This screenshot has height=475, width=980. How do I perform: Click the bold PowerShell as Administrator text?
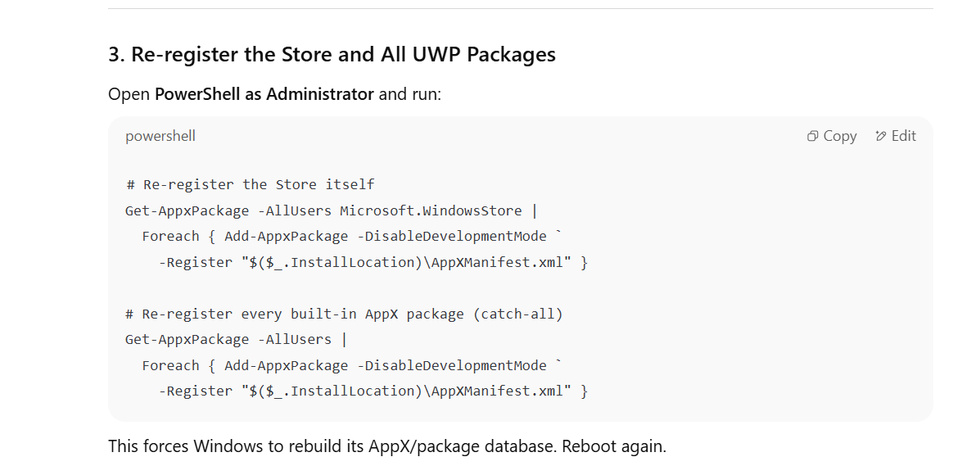(264, 94)
